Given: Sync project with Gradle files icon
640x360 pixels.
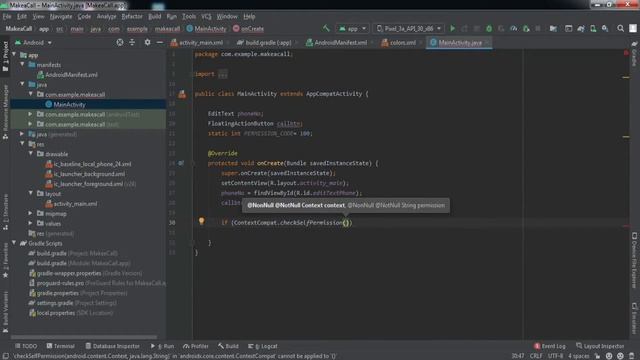Looking at the screenshot, I should click(x=580, y=29).
